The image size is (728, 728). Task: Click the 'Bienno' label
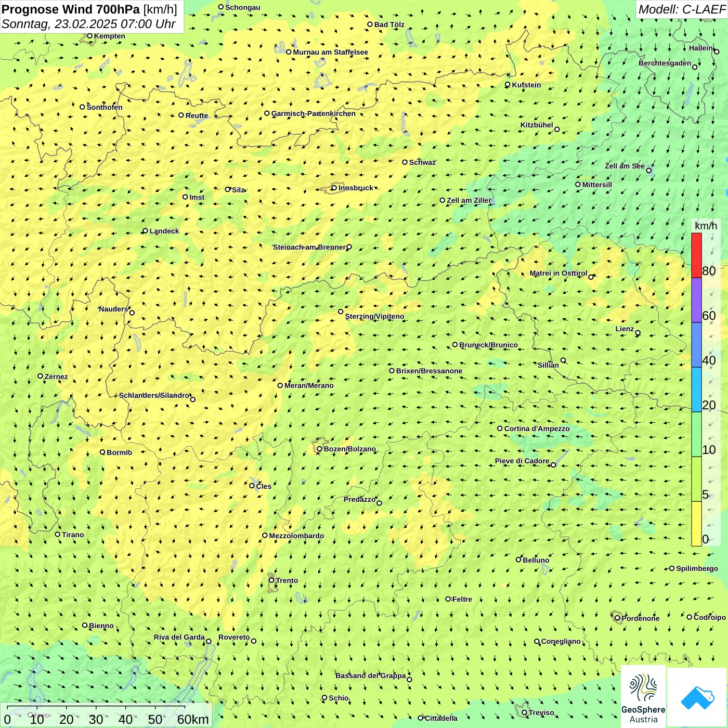point(101,626)
